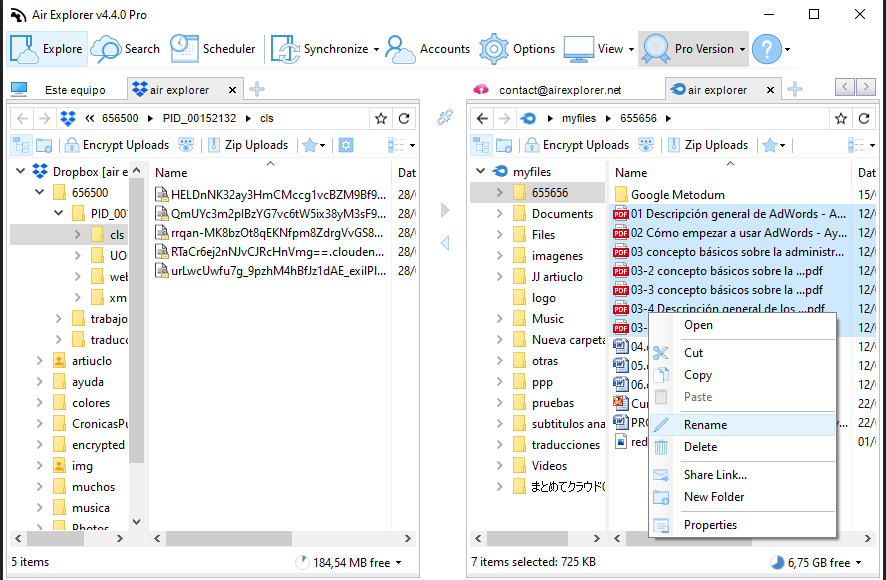The height and width of the screenshot is (580, 886).
Task: Open the Options gear
Action: pyautogui.click(x=517, y=49)
